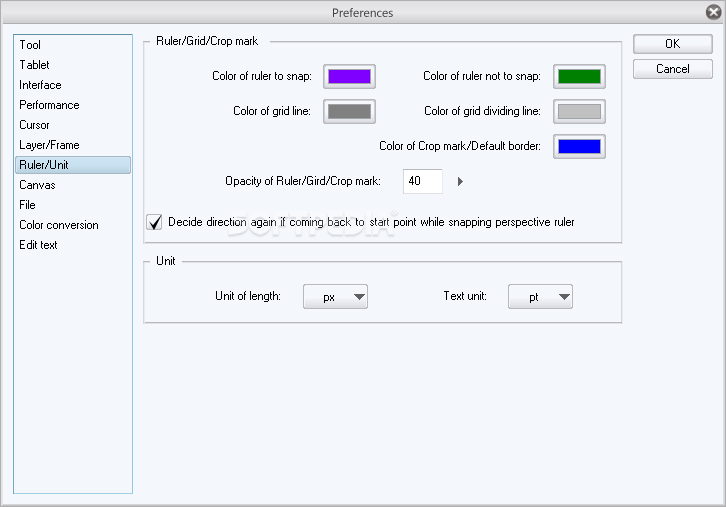Change the light gray grid dividing line color
This screenshot has height=507, width=726.
pos(579,112)
